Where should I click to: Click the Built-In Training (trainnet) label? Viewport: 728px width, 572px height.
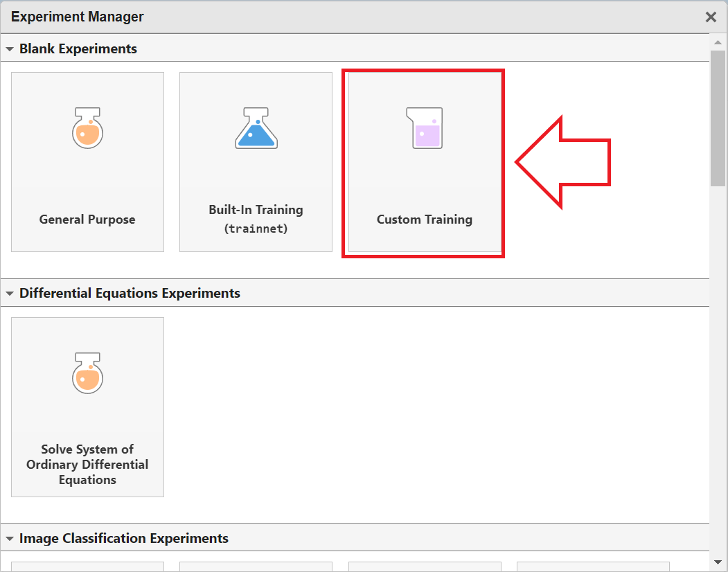coord(256,219)
